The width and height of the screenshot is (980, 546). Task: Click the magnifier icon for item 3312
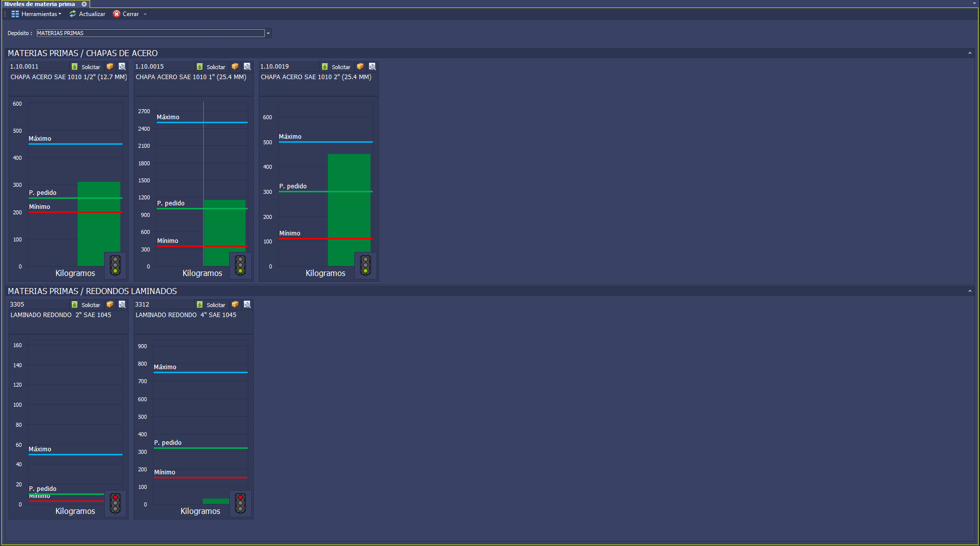(x=247, y=305)
